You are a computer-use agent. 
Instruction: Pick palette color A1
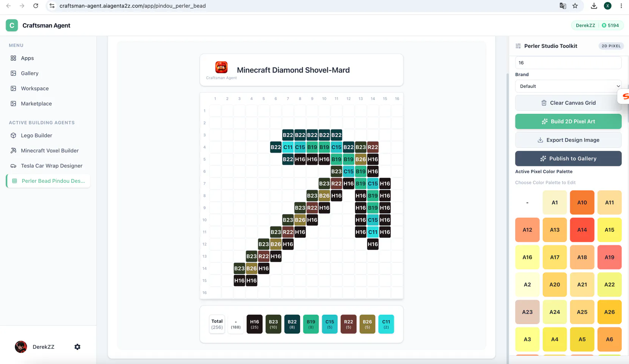555,202
